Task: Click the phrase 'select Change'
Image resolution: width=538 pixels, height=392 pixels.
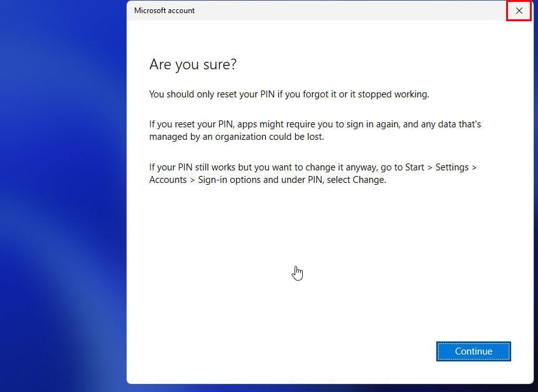Action: [x=356, y=180]
